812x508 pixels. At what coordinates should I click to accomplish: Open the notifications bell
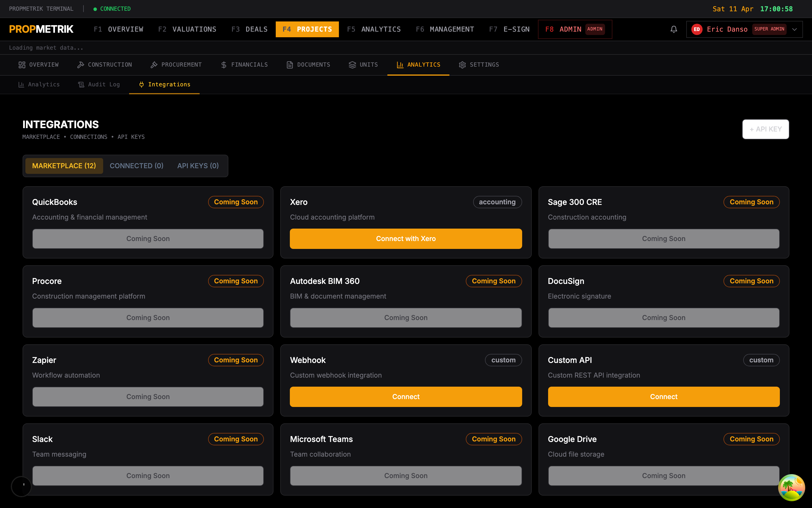coord(673,29)
